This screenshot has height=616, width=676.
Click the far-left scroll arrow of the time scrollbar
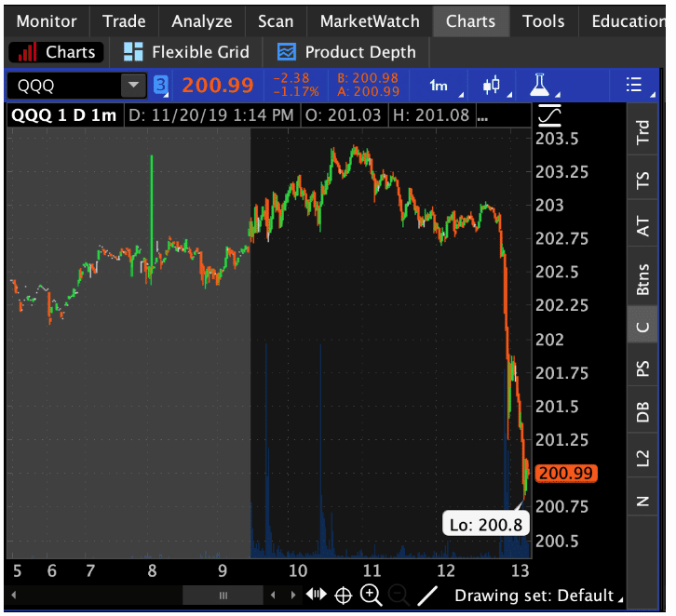click(x=14, y=595)
